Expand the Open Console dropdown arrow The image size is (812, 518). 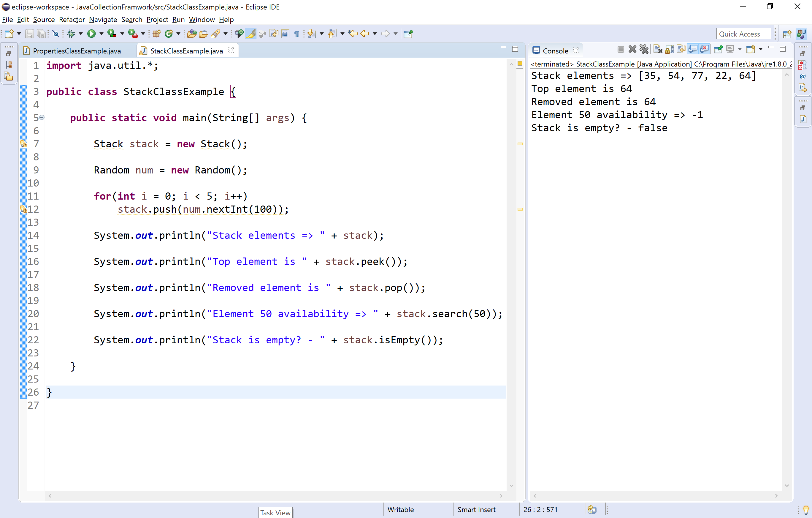point(760,50)
